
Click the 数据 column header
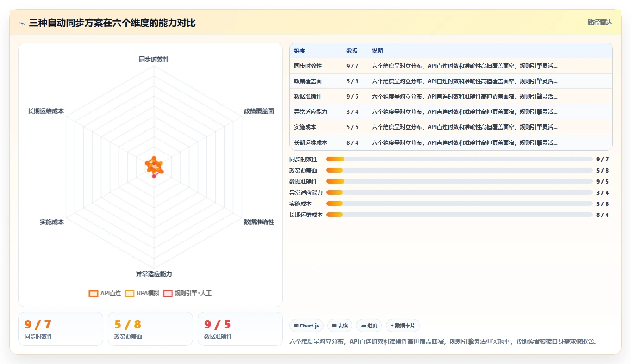352,51
